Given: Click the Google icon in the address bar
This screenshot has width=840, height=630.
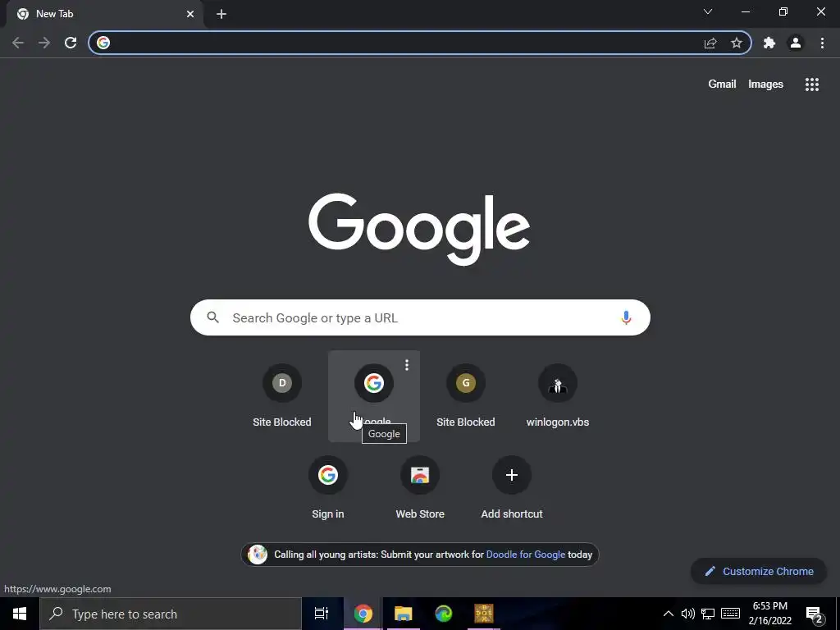Looking at the screenshot, I should 103,43.
